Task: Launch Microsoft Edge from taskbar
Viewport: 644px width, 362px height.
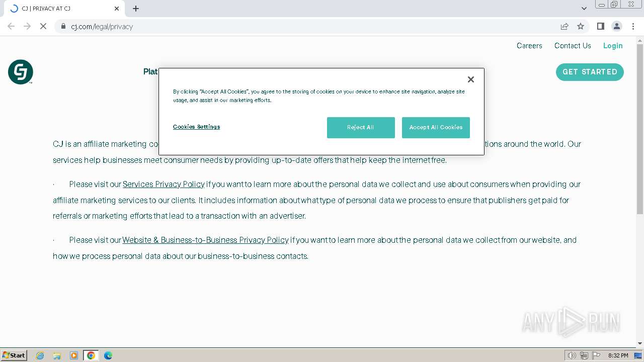Action: pyautogui.click(x=108, y=355)
